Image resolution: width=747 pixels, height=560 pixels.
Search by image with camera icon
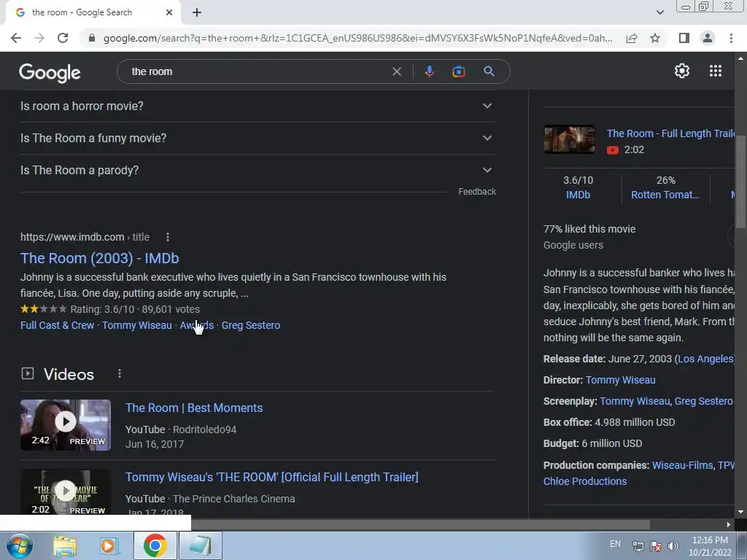(x=458, y=71)
